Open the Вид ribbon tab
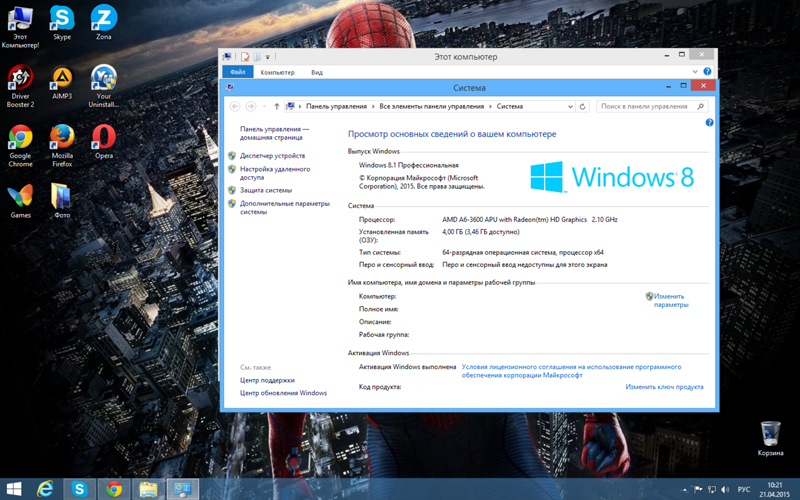Viewport: 800px width, 500px height. coord(317,72)
